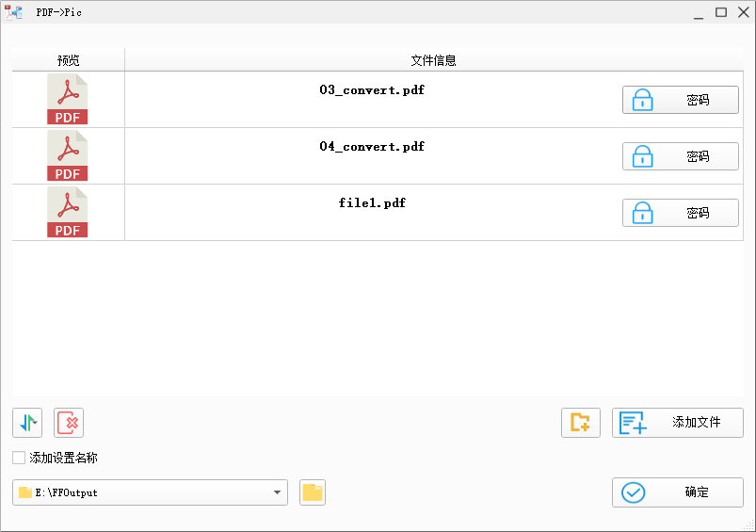Close the PDF->Pic window
The width and height of the screenshot is (756, 532).
click(x=744, y=12)
